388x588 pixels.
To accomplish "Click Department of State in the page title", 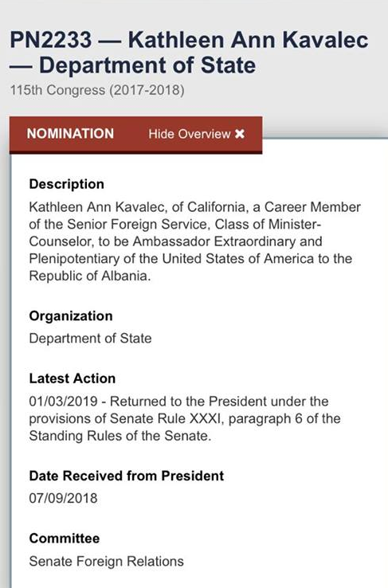I will (147, 65).
